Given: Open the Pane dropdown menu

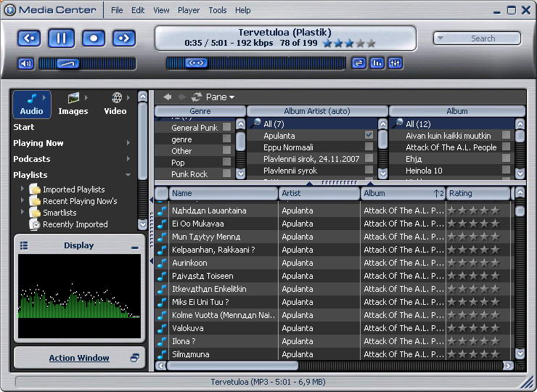Looking at the screenshot, I should pos(220,97).
